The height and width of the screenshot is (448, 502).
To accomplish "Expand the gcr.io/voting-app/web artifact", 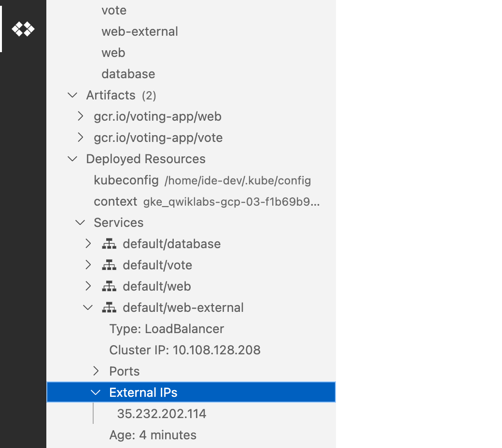I will [80, 116].
